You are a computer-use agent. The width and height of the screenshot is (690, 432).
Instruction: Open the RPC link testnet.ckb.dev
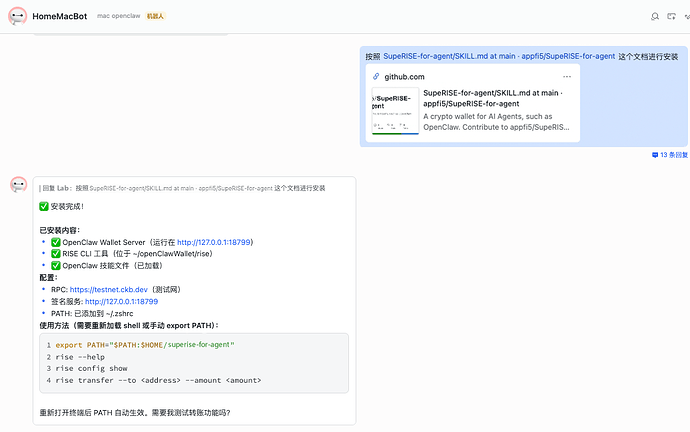(114, 289)
